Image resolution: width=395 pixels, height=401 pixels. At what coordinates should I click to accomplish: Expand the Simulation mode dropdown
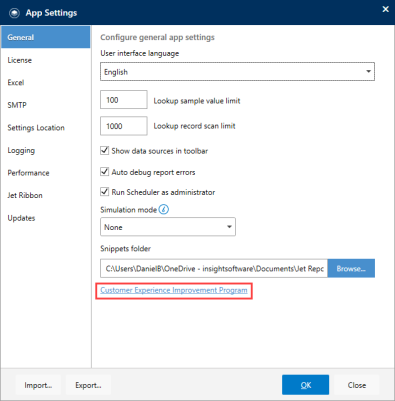pyautogui.click(x=168, y=227)
